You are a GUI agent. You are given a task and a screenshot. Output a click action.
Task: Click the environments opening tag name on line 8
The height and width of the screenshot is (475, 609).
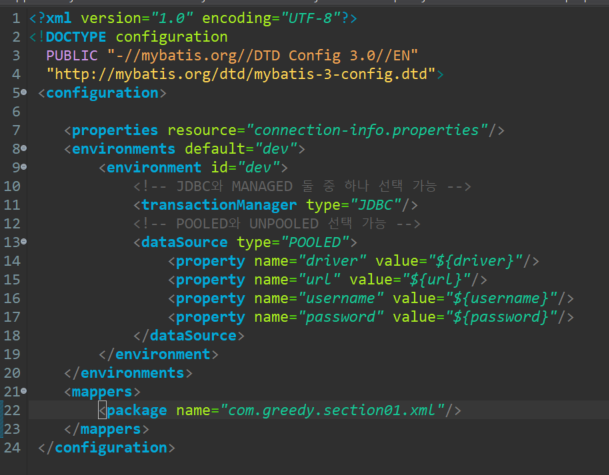(124, 149)
